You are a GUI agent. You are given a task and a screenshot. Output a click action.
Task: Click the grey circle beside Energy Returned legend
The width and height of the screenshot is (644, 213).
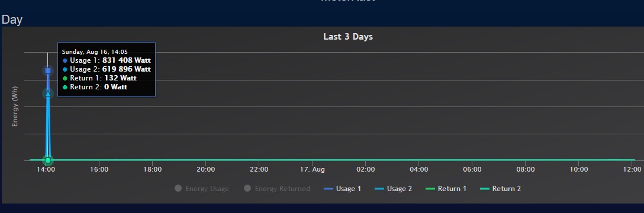click(x=247, y=188)
